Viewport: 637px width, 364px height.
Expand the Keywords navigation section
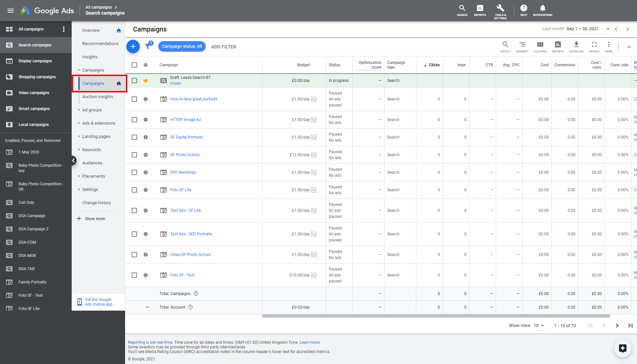(x=91, y=150)
